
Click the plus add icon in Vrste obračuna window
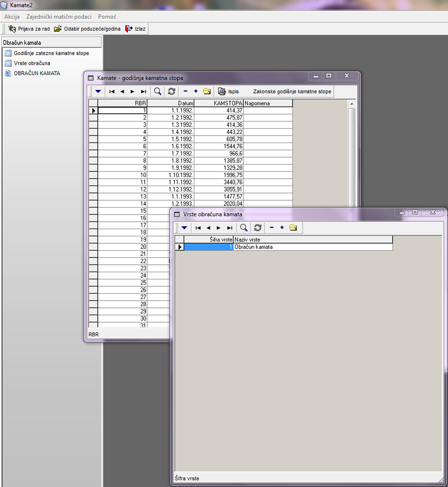click(282, 228)
